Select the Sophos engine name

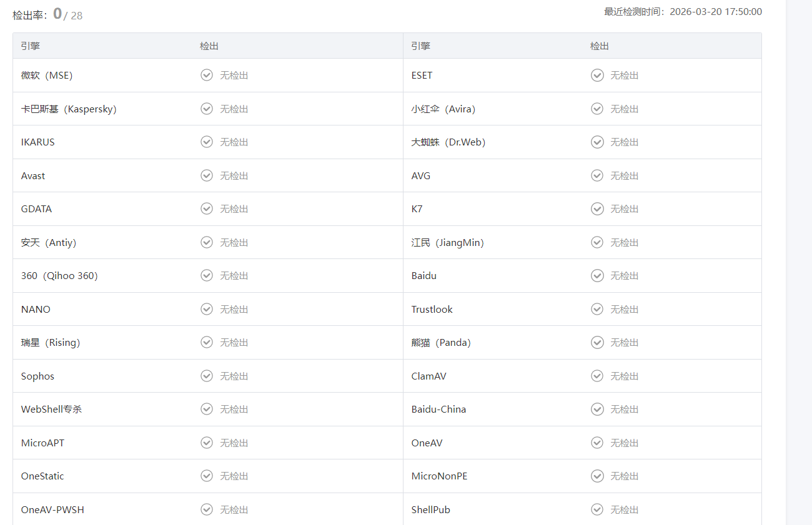[x=37, y=376]
